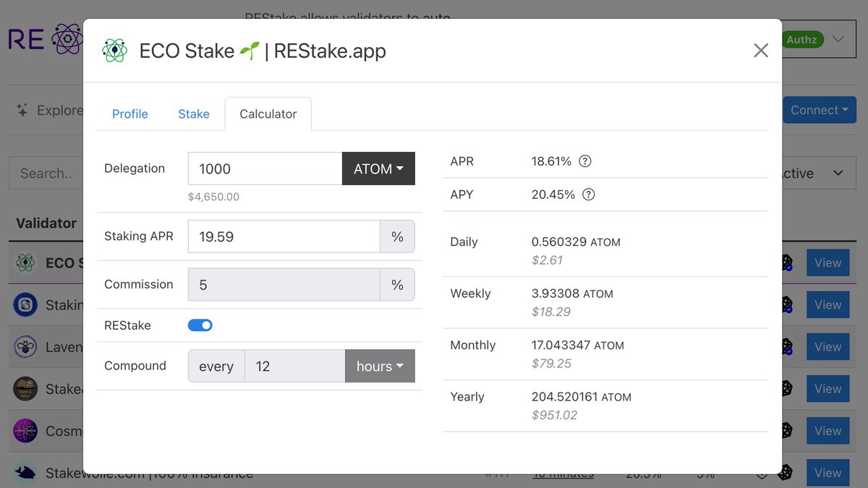The image size is (868, 488).
Task: Switch to the Profile tab
Action: (130, 114)
